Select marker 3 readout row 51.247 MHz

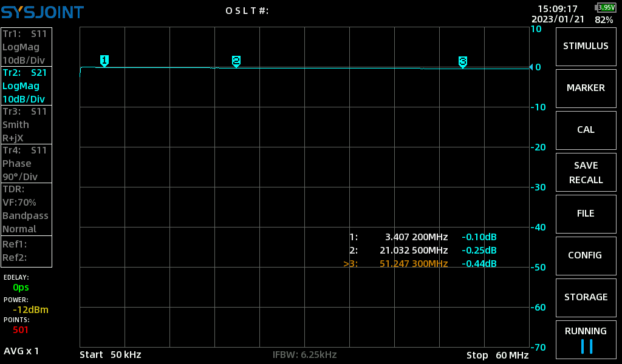point(420,263)
